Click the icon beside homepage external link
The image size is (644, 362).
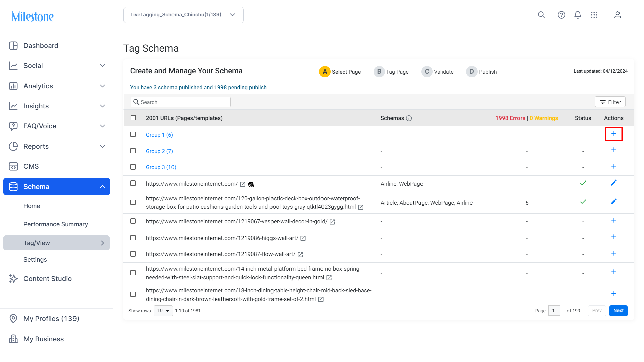tap(251, 184)
